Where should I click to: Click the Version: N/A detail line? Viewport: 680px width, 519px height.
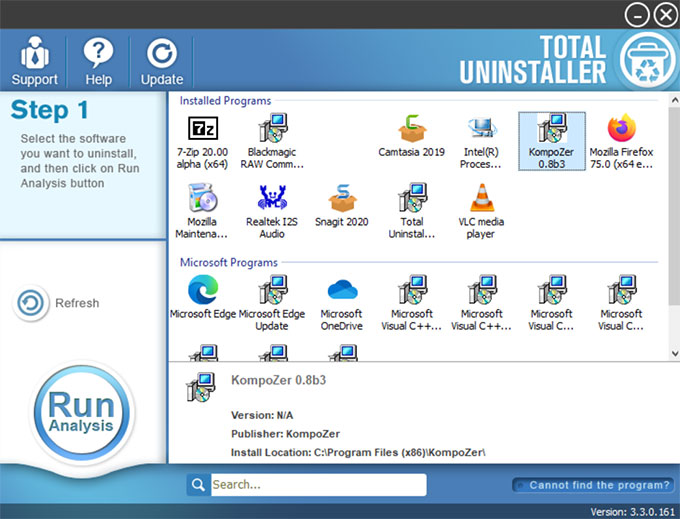click(x=262, y=415)
